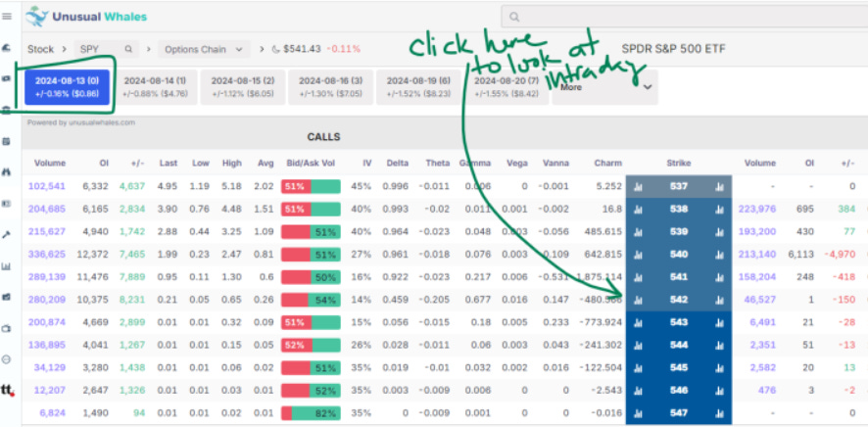Click the SPY ticker input field

pyautogui.click(x=106, y=49)
